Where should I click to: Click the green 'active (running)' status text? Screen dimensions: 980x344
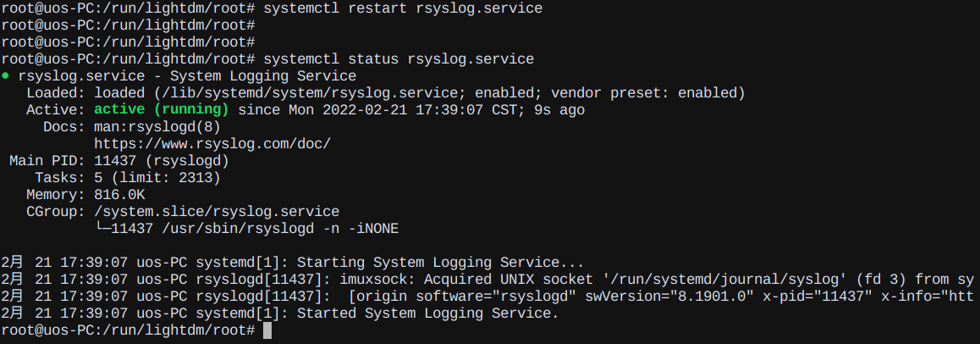162,110
